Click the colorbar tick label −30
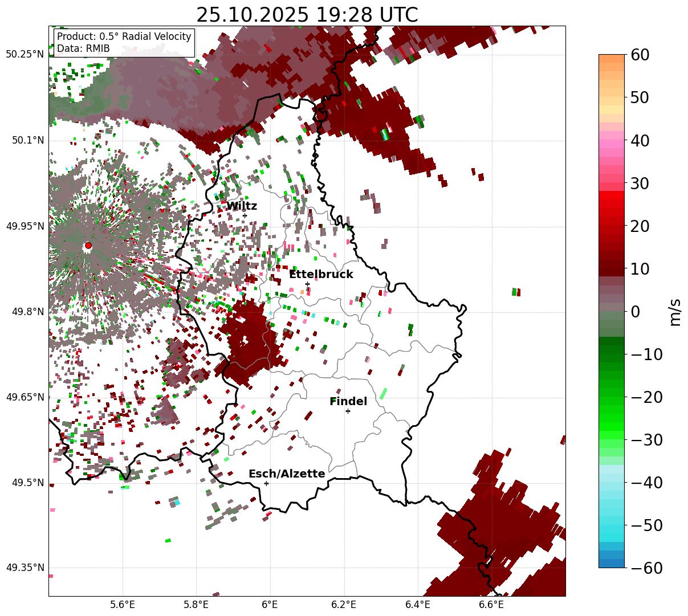Image resolution: width=688 pixels, height=616 pixels. [x=646, y=440]
